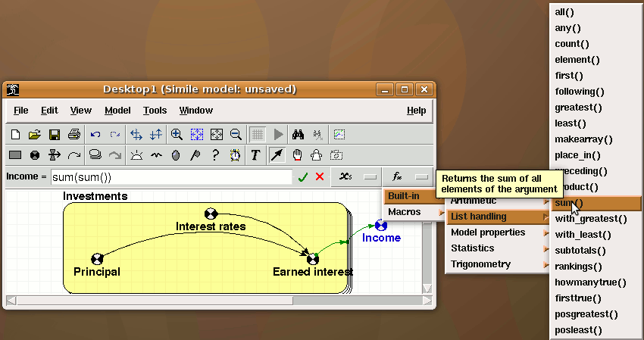Choose count() from the function list
Image resolution: width=644 pixels, height=340 pixels.
pyautogui.click(x=596, y=44)
